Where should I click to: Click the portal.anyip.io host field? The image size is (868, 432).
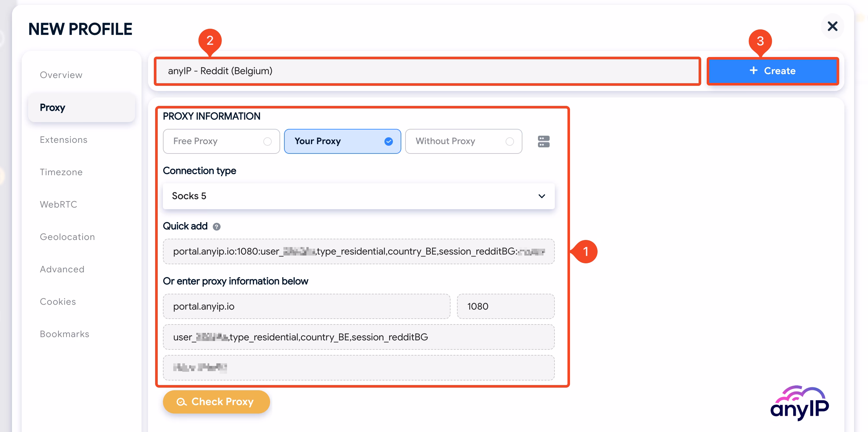[306, 306]
